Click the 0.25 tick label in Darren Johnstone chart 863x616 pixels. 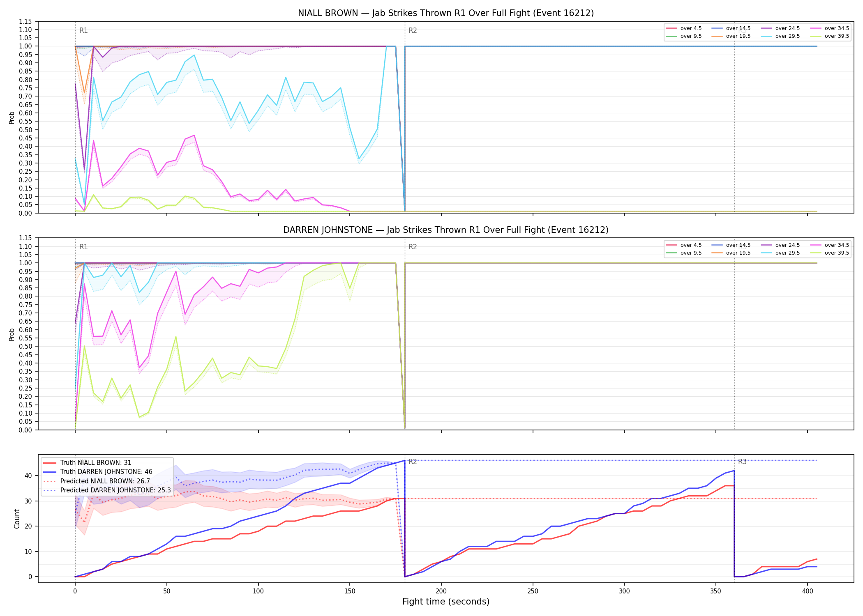click(25, 388)
